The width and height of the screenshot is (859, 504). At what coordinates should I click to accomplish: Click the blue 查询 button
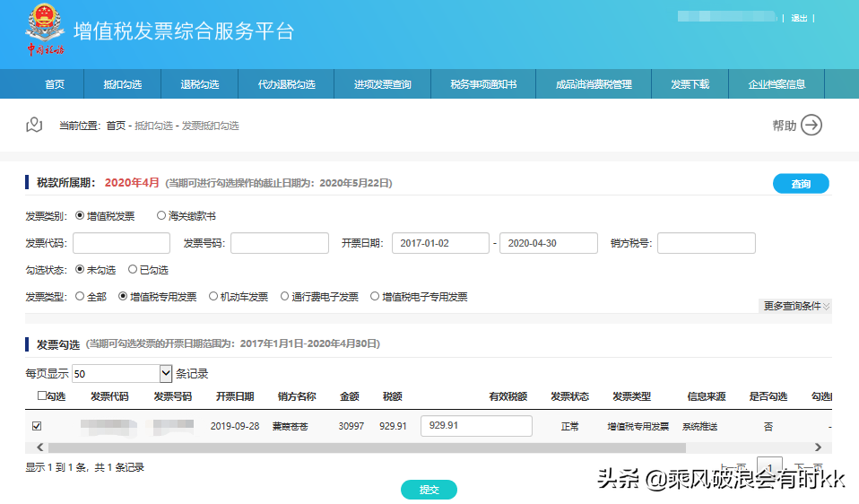click(801, 184)
